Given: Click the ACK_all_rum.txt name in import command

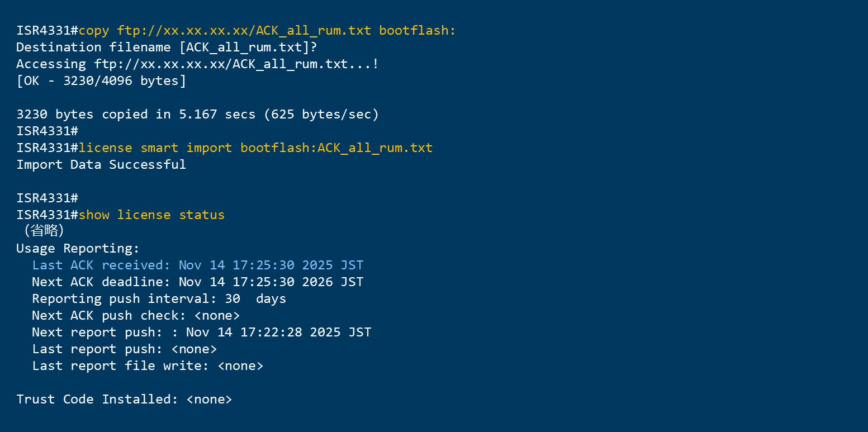Looking at the screenshot, I should pos(375,148).
